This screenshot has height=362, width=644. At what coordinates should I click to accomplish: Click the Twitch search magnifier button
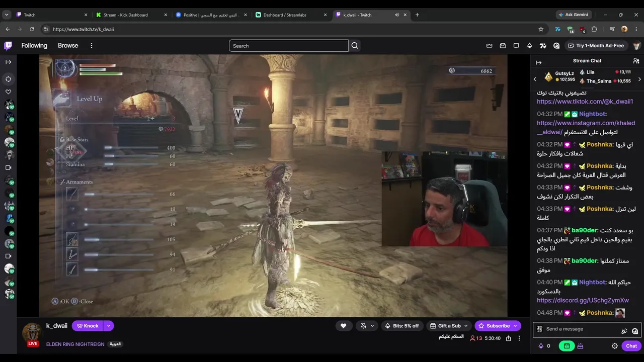click(x=355, y=46)
